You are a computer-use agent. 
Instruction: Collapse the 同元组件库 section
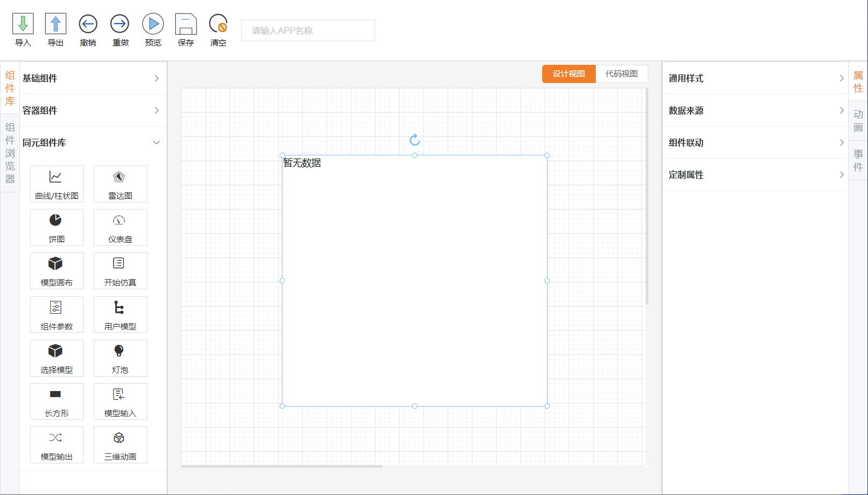pyautogui.click(x=93, y=142)
